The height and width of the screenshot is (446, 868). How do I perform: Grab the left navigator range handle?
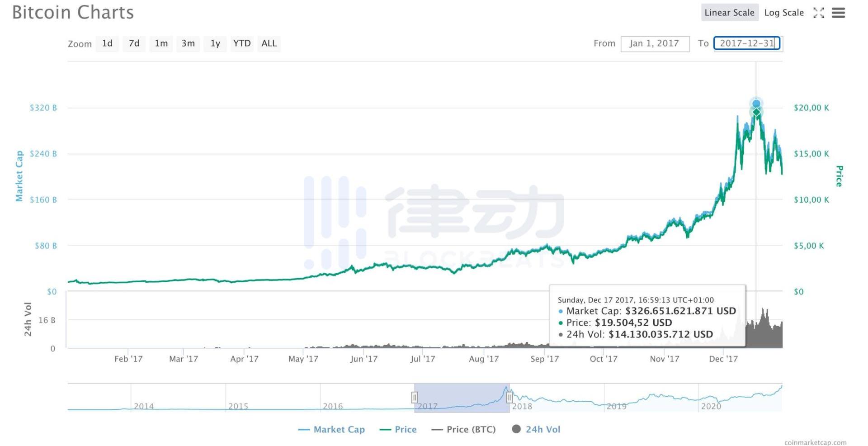click(x=415, y=397)
